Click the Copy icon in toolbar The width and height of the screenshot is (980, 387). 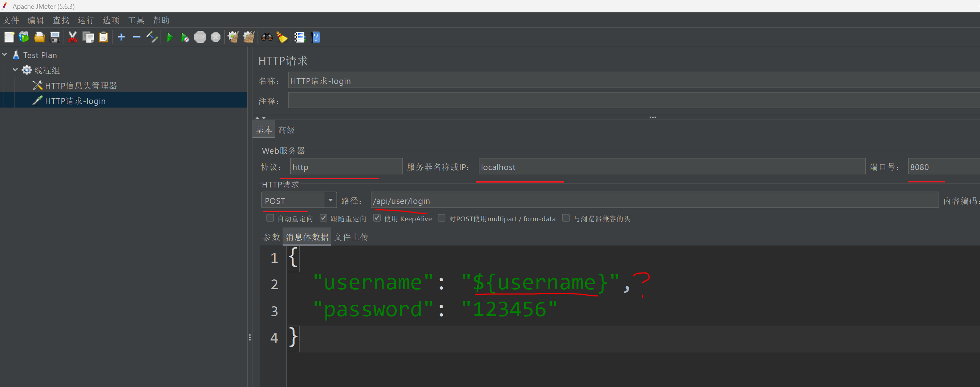tap(88, 37)
